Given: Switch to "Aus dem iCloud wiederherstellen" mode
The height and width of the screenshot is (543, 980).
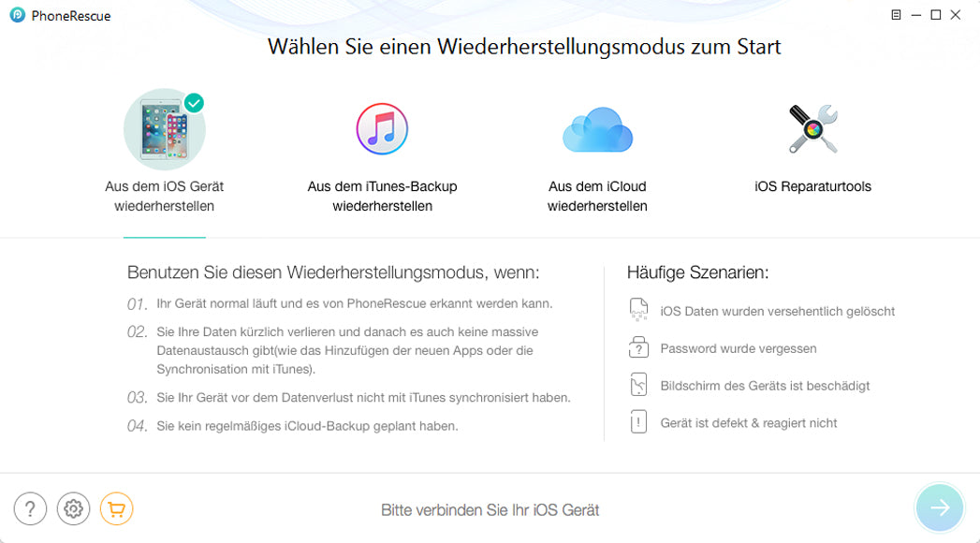Looking at the screenshot, I should (x=597, y=196).
